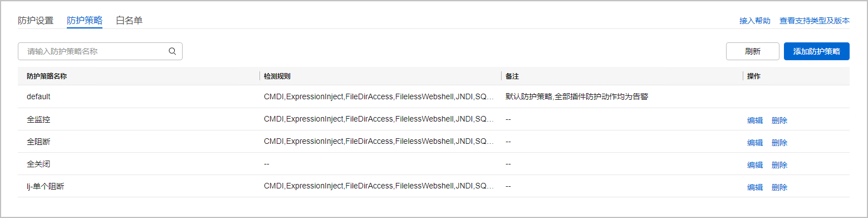Edit the 全监控 policy
Screen dimensions: 868x218
tap(755, 120)
